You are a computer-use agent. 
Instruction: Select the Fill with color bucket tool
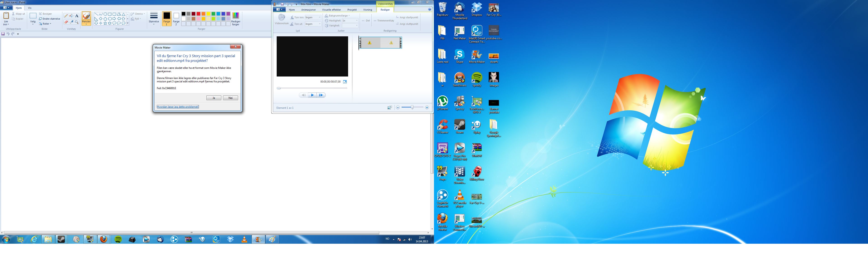[71, 16]
